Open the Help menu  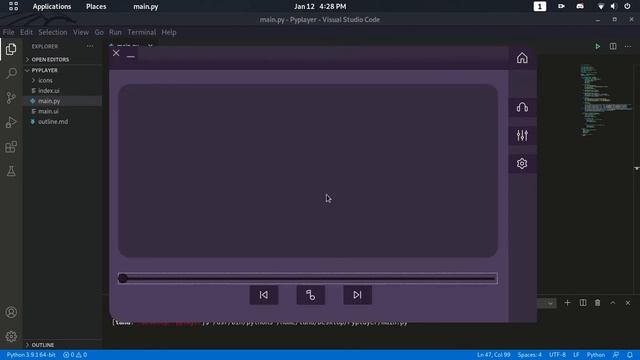point(169,32)
